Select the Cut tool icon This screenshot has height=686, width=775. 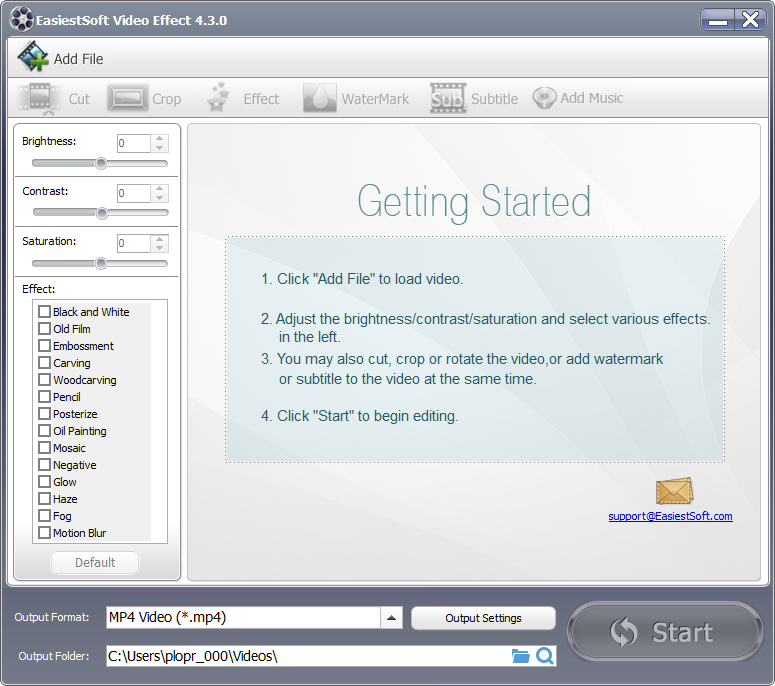[x=40, y=98]
